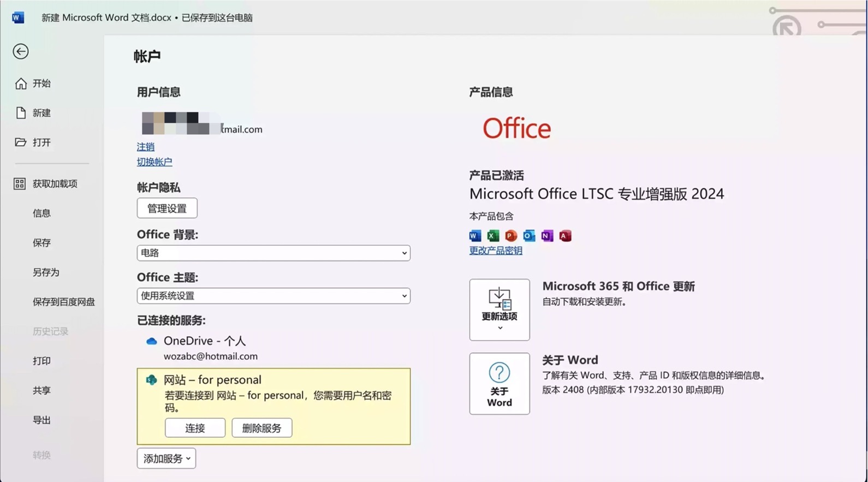Click the Word app icon in title bar

coord(18,17)
